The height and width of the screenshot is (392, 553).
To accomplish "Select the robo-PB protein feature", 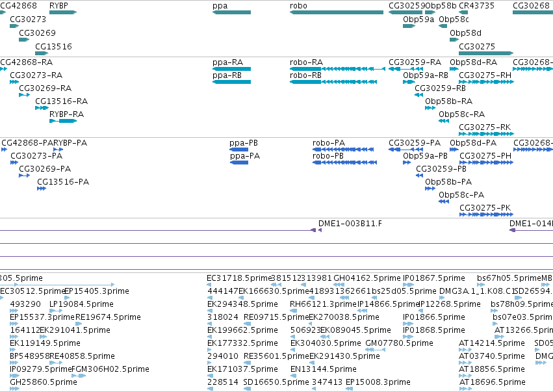I will [x=344, y=163].
